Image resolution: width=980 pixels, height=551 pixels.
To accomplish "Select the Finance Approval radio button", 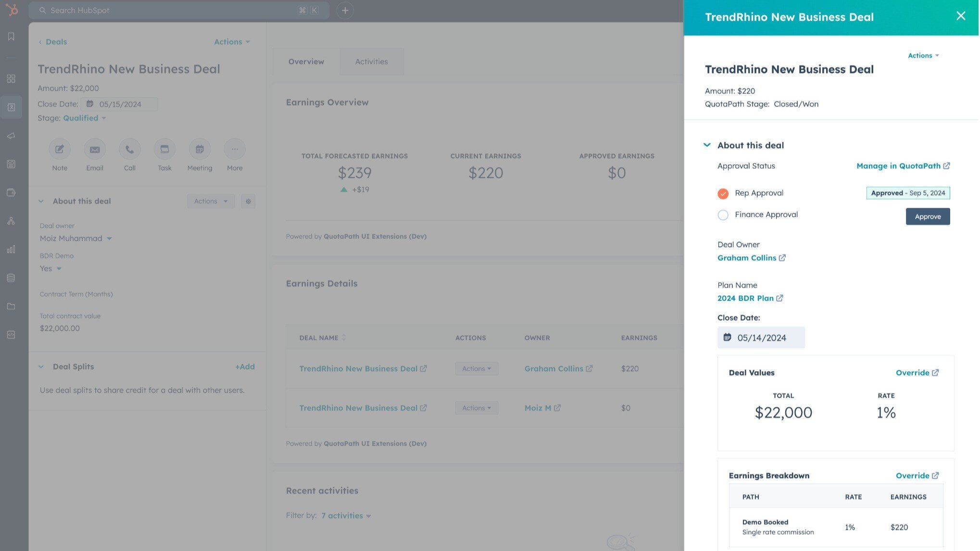I will tap(723, 215).
